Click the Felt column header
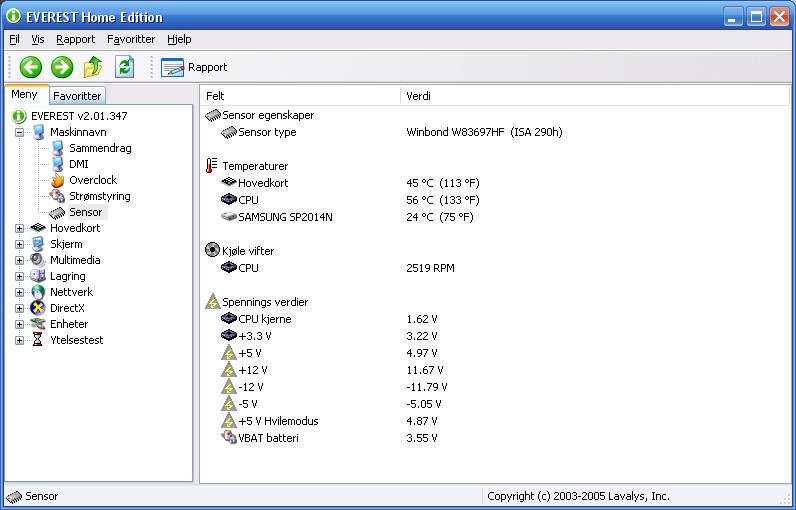 coord(301,96)
